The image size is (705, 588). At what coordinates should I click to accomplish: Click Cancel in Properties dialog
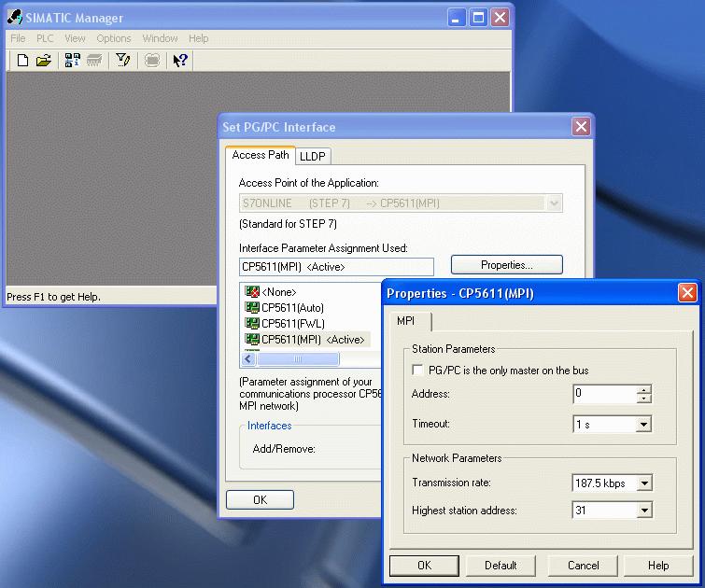(583, 565)
